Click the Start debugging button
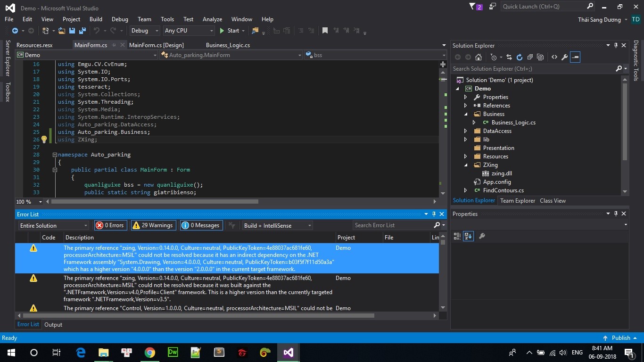This screenshot has height=362, width=644. coord(229,31)
